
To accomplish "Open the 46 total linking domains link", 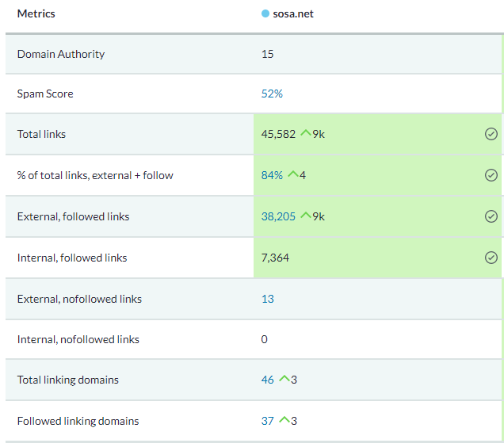I will [x=267, y=380].
